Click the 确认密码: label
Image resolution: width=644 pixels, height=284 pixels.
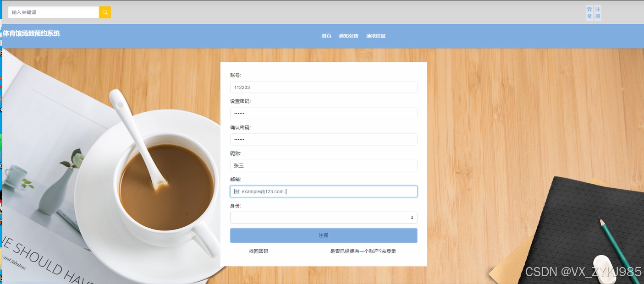(x=241, y=127)
